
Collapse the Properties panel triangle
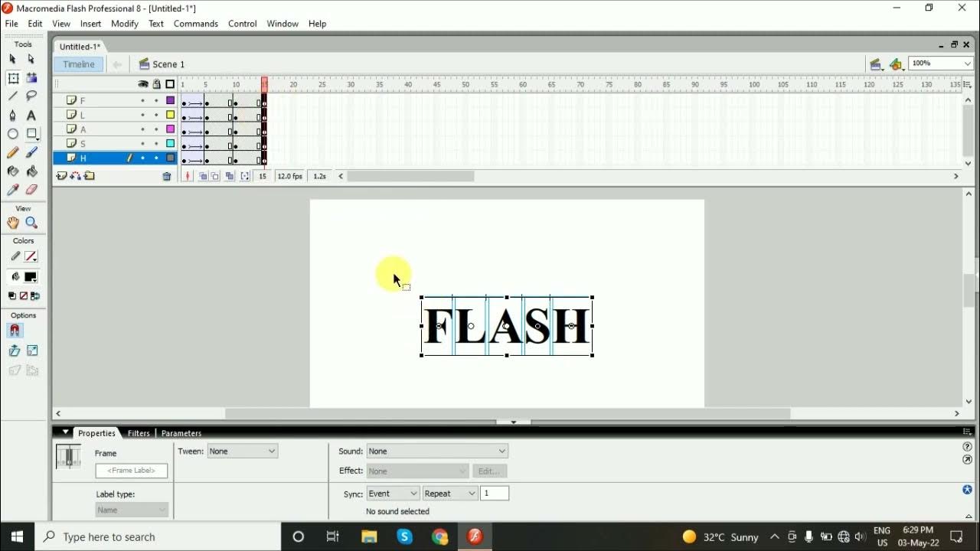point(66,432)
